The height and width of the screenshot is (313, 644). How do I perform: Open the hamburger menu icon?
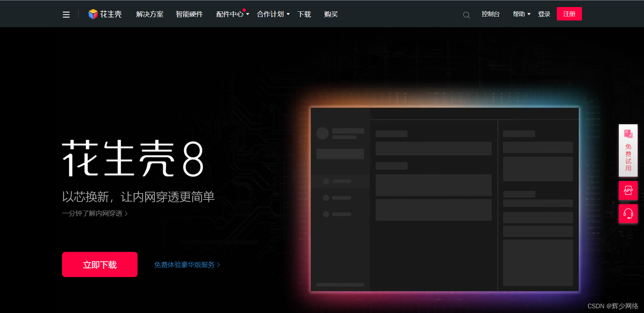[66, 14]
